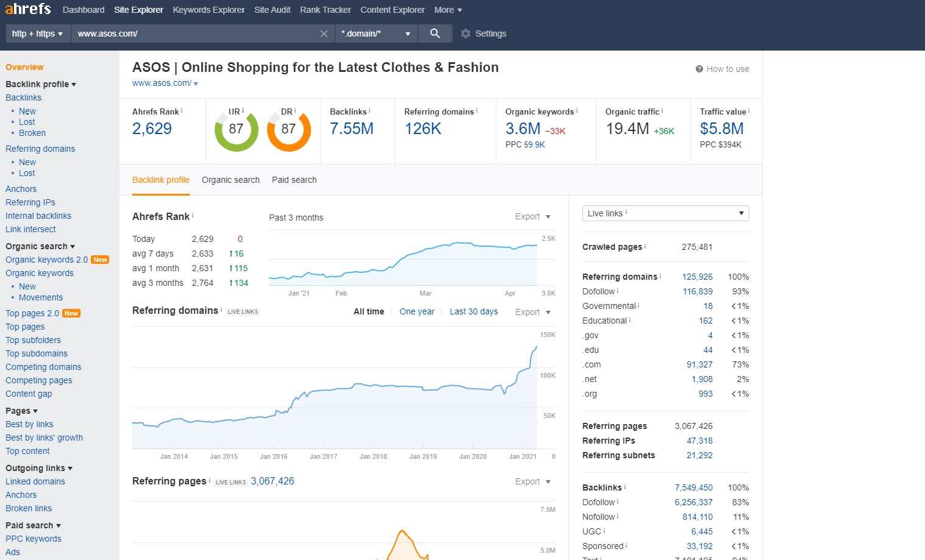
Task: Open Linked domains in the sidebar
Action: click(x=35, y=481)
